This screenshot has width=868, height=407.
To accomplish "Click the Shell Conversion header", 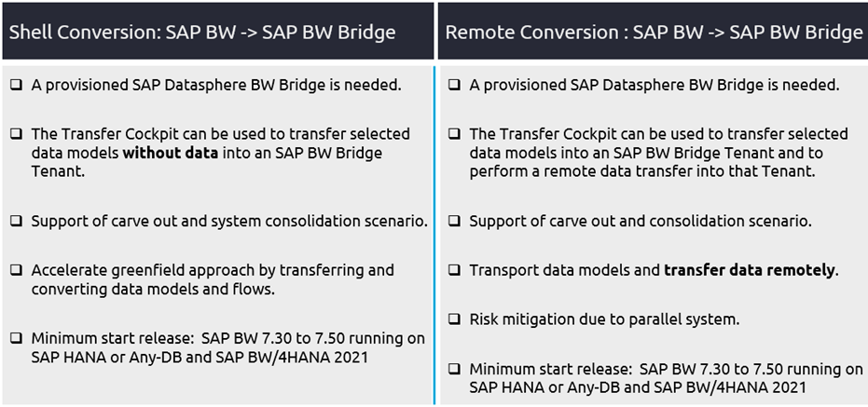I will tap(203, 32).
